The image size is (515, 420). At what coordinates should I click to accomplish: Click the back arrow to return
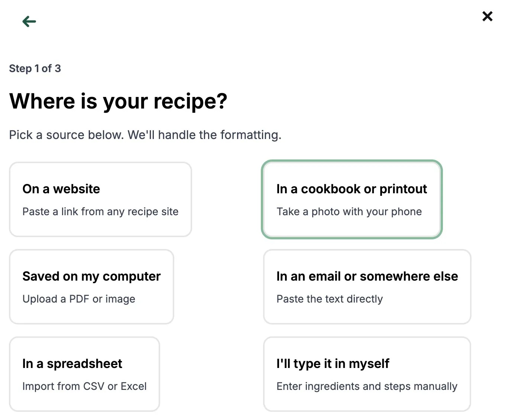[29, 21]
